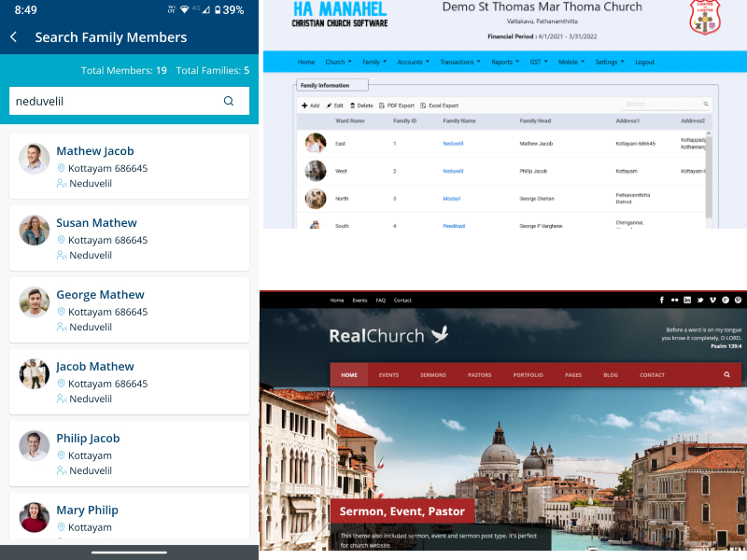Tap the search magnifier beside neduvelil
Viewport: 747px width, 560px height.
pyautogui.click(x=229, y=101)
